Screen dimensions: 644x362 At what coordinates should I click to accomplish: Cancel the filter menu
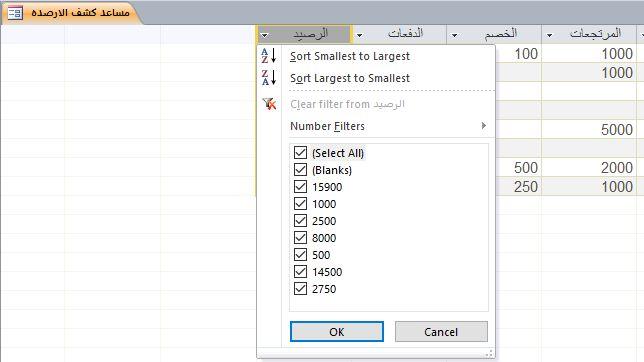441,332
